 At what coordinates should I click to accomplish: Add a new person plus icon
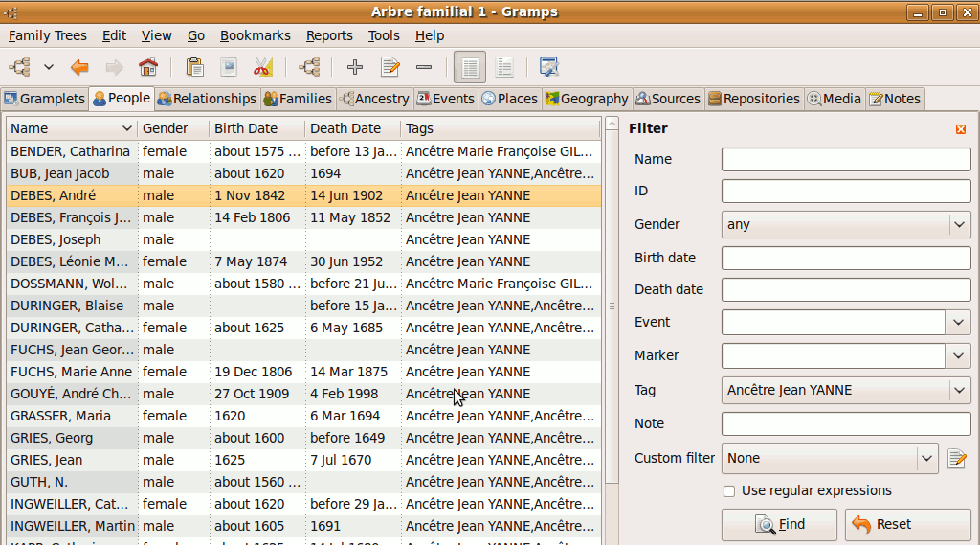click(355, 67)
